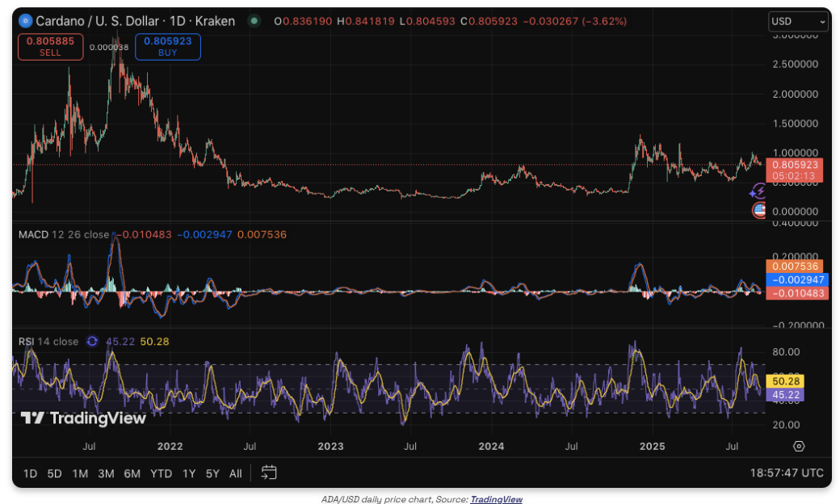840x504 pixels.
Task: Open the go-to-date calendar icon
Action: click(x=268, y=472)
